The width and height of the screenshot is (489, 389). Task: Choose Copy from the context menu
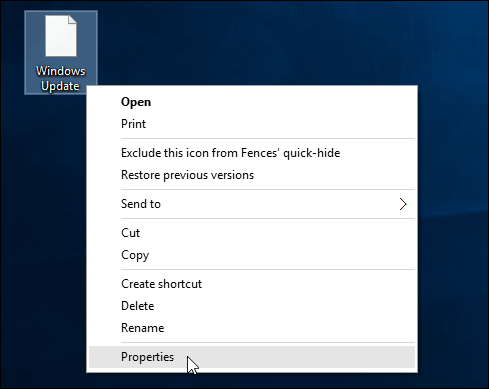(252, 255)
